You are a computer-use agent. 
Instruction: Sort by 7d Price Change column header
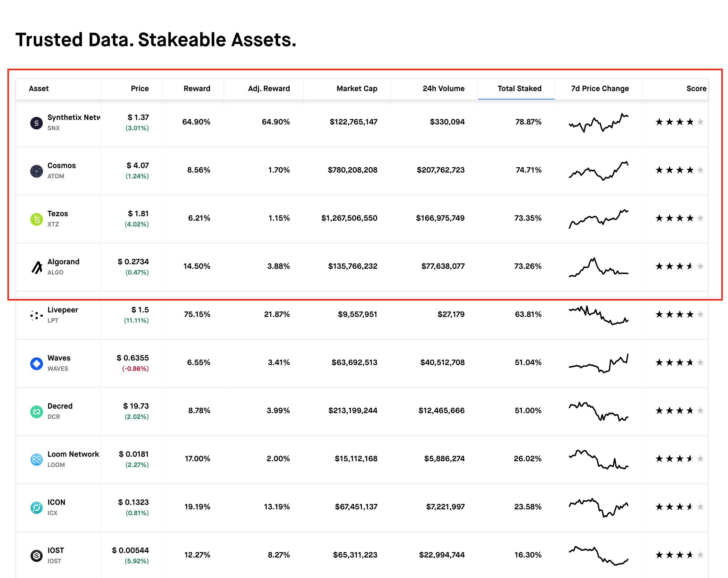pyautogui.click(x=600, y=89)
